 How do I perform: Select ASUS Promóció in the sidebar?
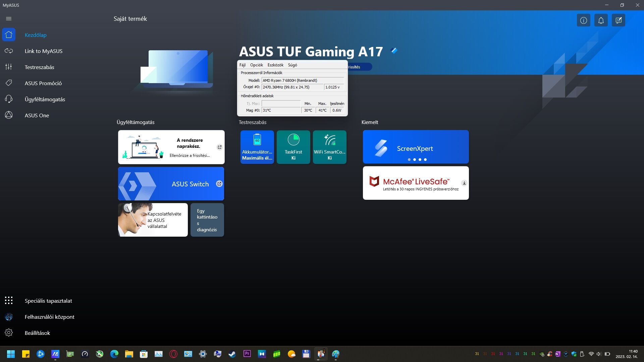[x=43, y=83]
